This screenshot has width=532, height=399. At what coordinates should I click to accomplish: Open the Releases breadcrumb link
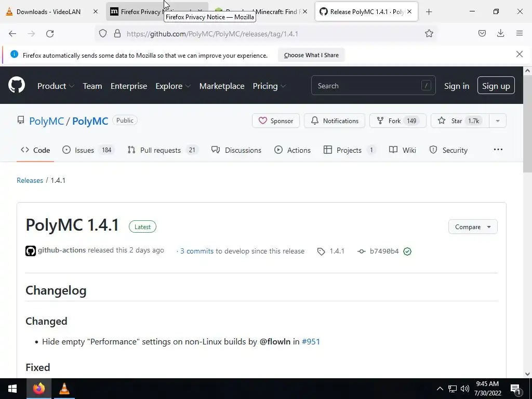[30, 180]
